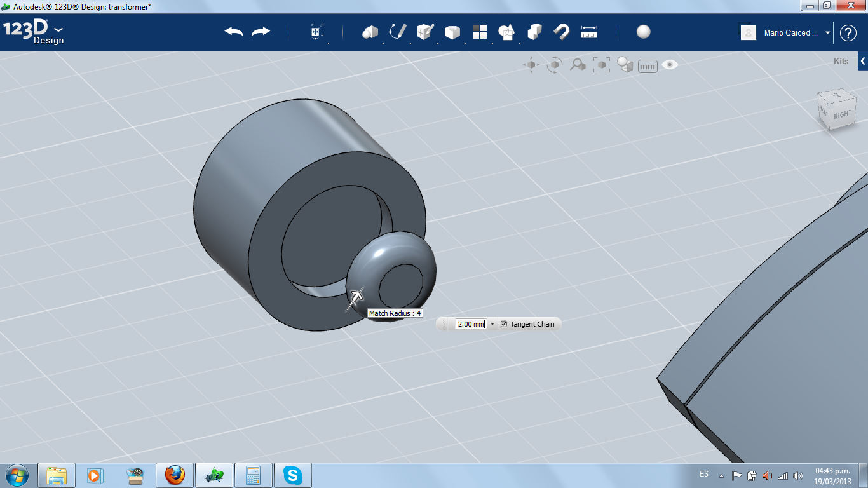868x488 pixels.
Task: Click the Kits label
Action: (841, 62)
